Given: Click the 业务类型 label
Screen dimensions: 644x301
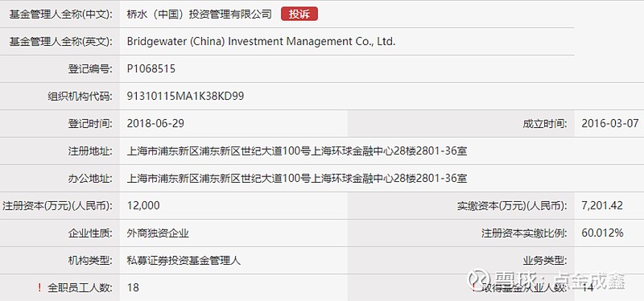Looking at the screenshot, I should 545,260.
